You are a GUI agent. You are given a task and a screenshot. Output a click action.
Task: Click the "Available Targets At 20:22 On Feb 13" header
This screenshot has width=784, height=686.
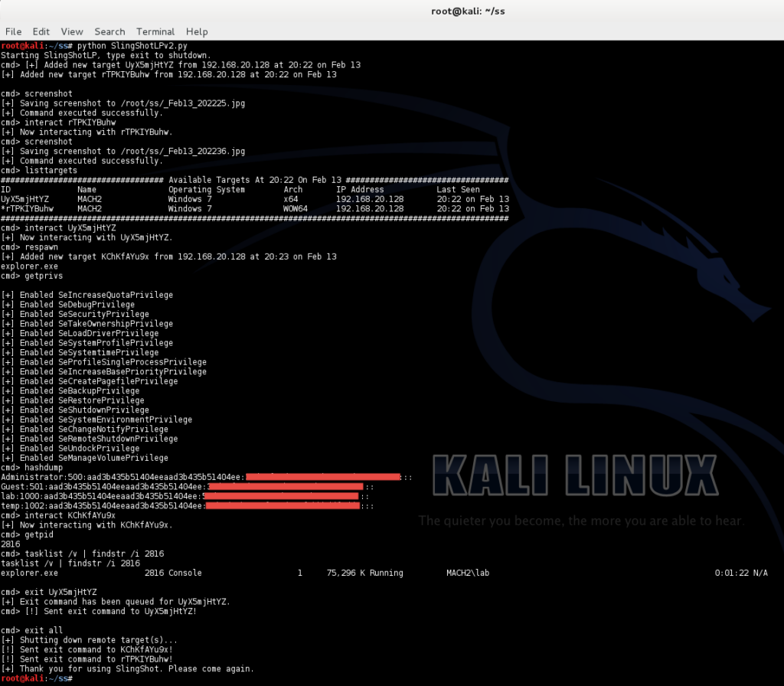tap(255, 180)
